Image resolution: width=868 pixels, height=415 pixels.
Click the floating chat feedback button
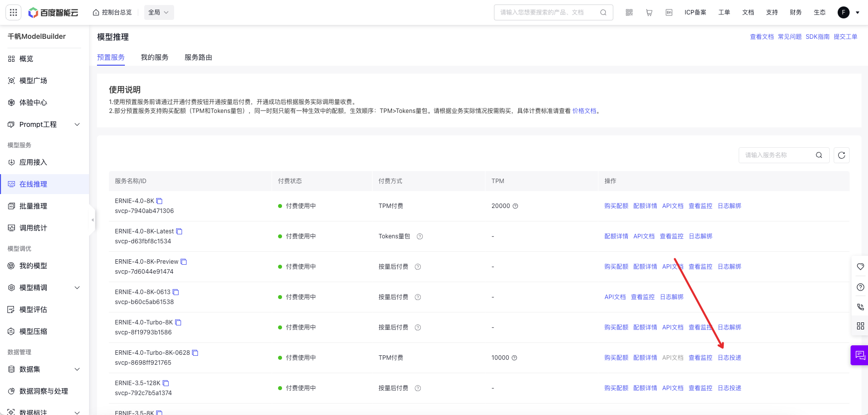click(x=860, y=355)
